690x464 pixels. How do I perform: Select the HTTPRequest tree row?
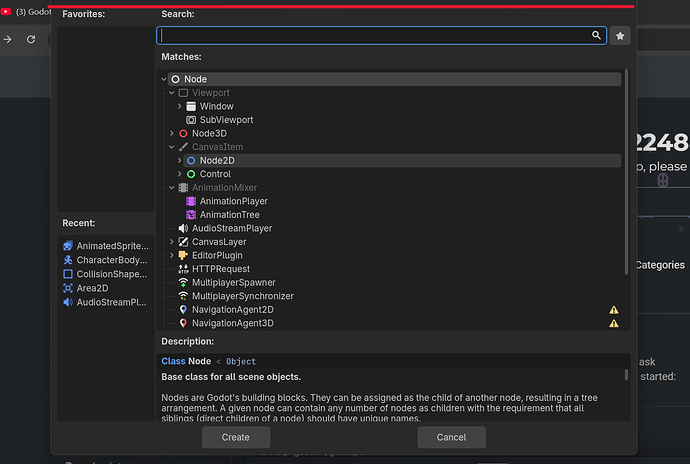(x=398, y=269)
